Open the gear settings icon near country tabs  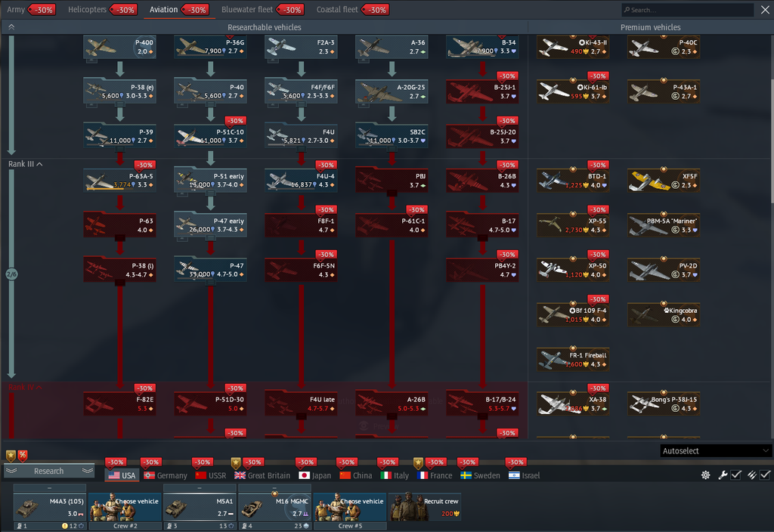(705, 475)
